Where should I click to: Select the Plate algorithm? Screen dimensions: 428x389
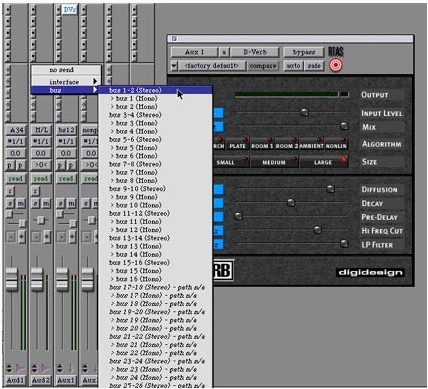tap(238, 144)
